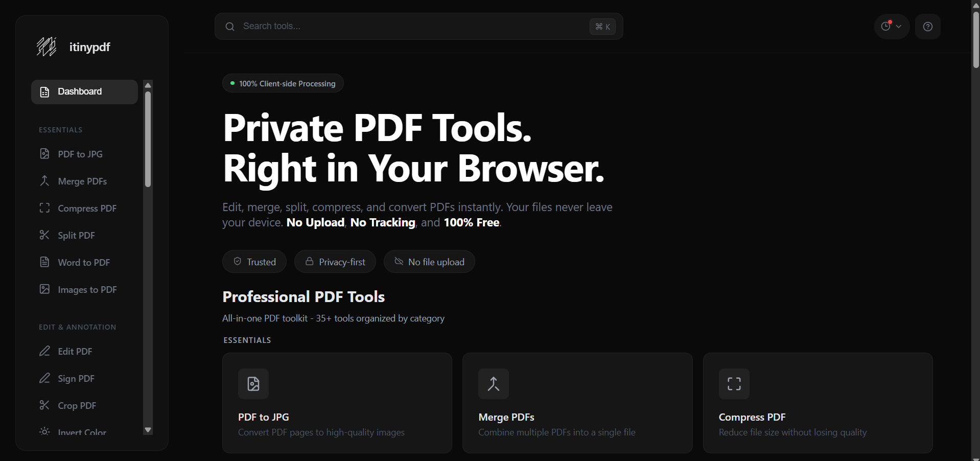
Task: Select PDF to JPG in the sidebar
Action: [x=80, y=153]
